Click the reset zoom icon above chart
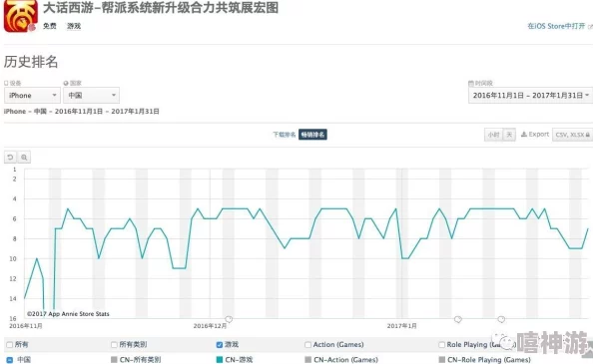This screenshot has height=364, width=593. pos(10,158)
